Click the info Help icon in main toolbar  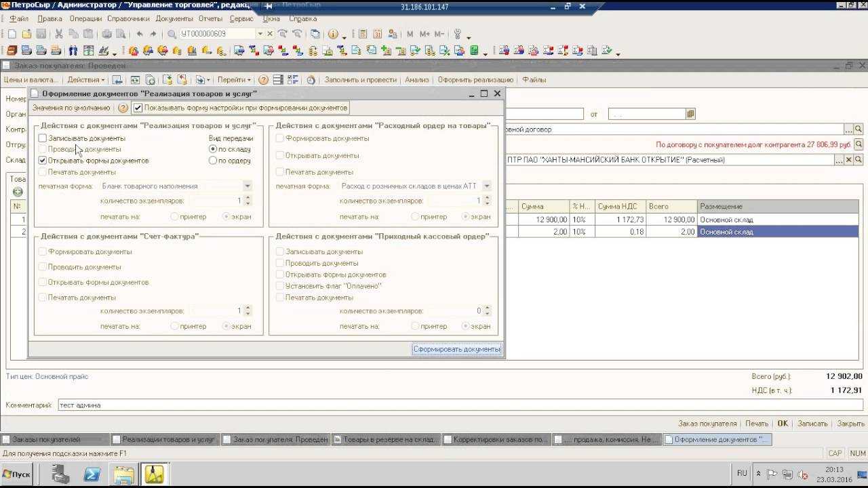333,34
